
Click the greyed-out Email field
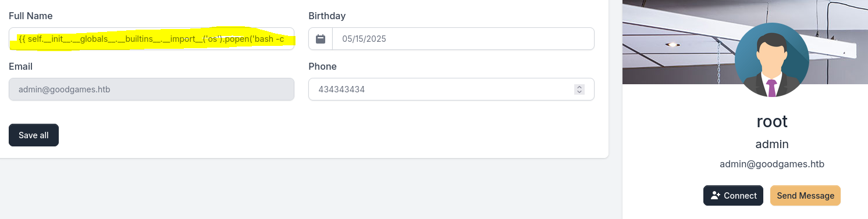click(x=151, y=89)
